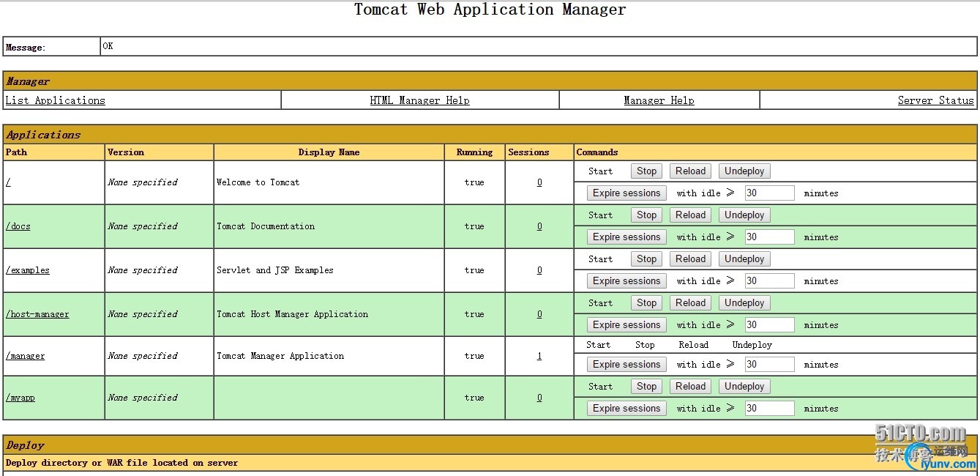The image size is (980, 476).
Task: Open the /host-manager path link
Action: point(37,314)
